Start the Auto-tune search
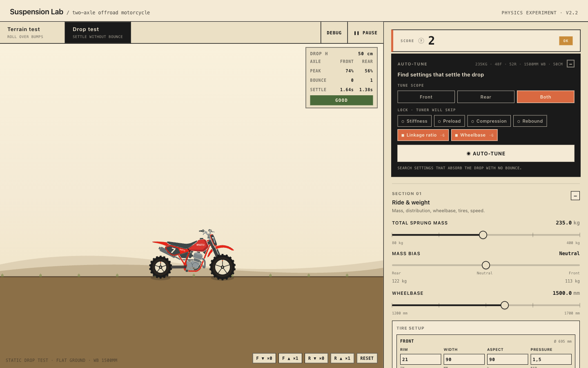The width and height of the screenshot is (588, 368). coord(486,153)
